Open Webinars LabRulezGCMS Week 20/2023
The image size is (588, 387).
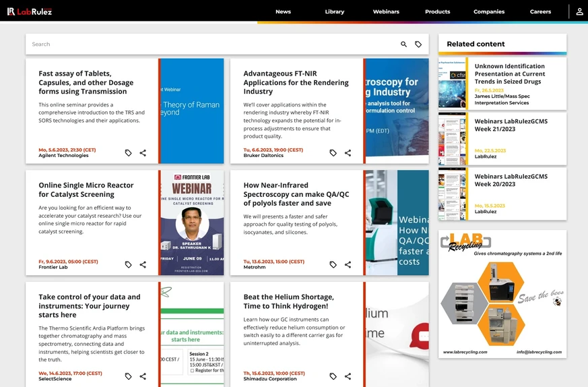pos(511,180)
